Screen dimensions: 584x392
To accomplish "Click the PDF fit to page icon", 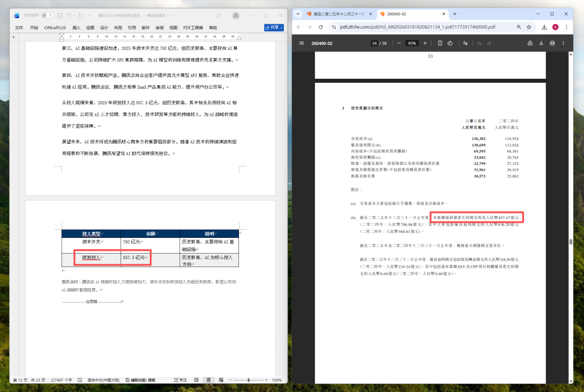I will tap(440, 43).
